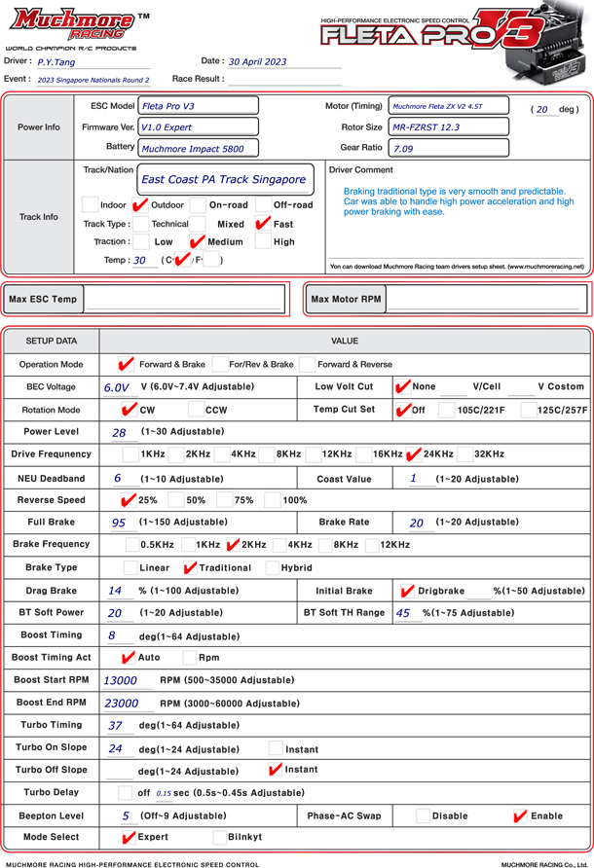This screenshot has height=868, width=594.
Task: Uncheck Phase-AC Swap Enable box
Action: (520, 815)
